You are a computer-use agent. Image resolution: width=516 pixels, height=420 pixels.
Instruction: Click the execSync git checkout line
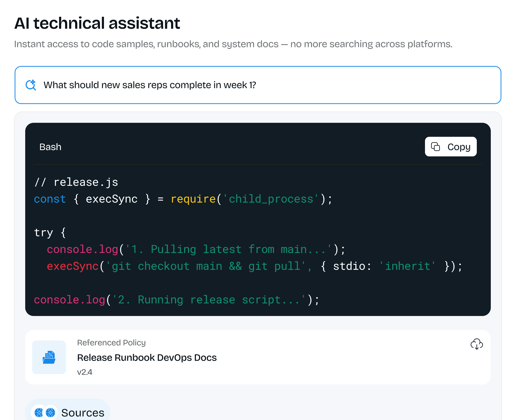(x=254, y=266)
